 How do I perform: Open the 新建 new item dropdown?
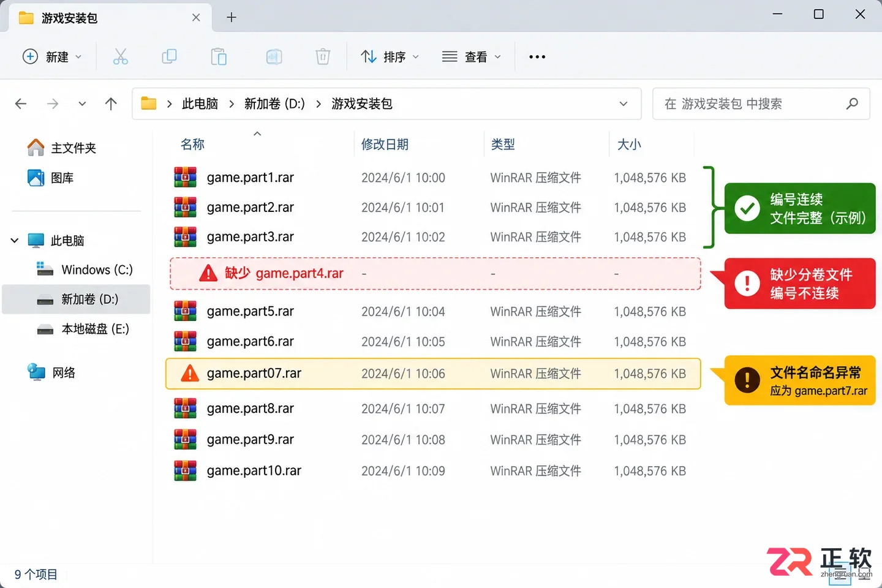tap(52, 57)
